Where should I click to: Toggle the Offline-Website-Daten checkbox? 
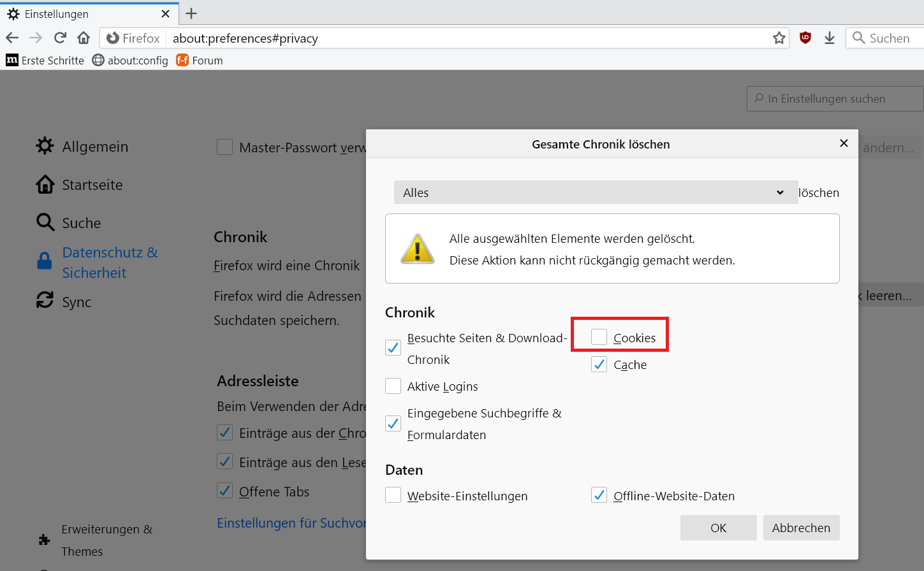point(599,495)
